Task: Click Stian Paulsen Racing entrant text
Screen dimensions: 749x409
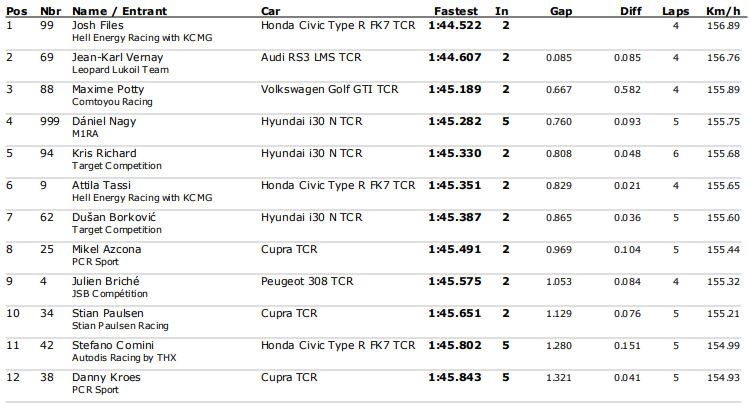Action: pos(120,326)
